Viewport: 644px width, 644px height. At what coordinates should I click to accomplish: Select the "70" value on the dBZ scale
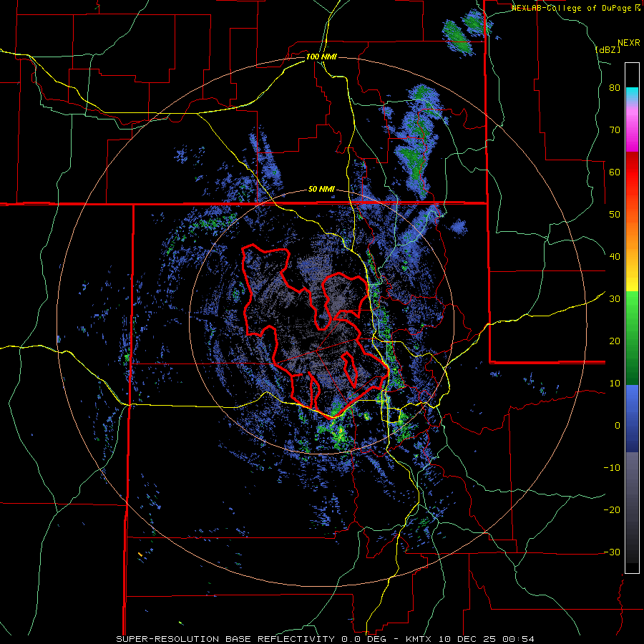615,130
